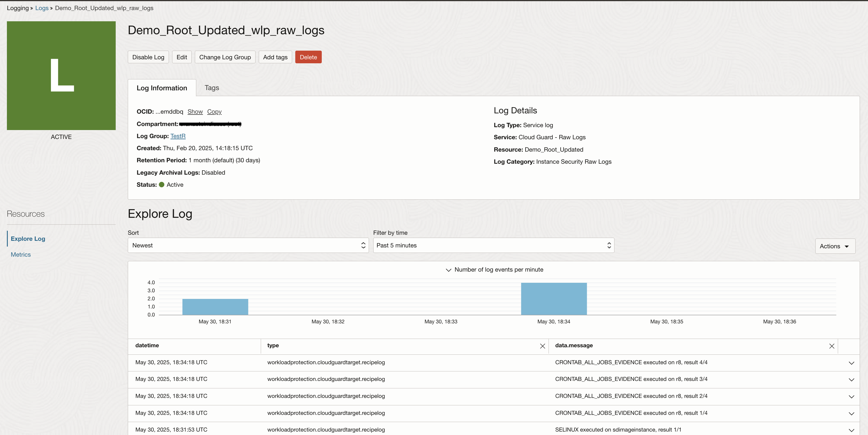Screen dimensions: 868x435
Task: Click the 18:34 bar in the chart
Action: (554, 299)
